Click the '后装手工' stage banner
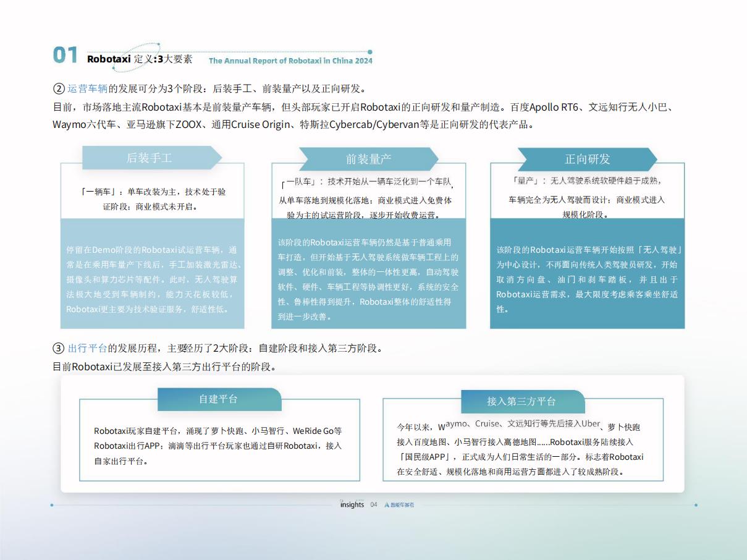 (152, 158)
